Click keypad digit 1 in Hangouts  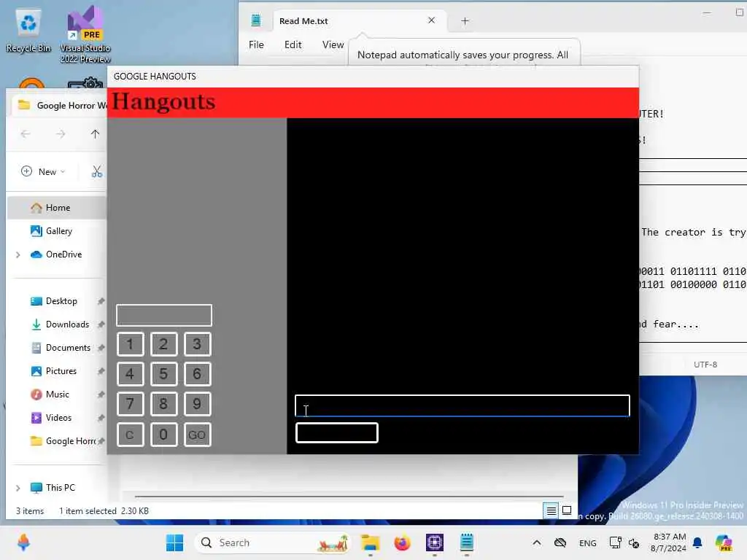tap(130, 344)
